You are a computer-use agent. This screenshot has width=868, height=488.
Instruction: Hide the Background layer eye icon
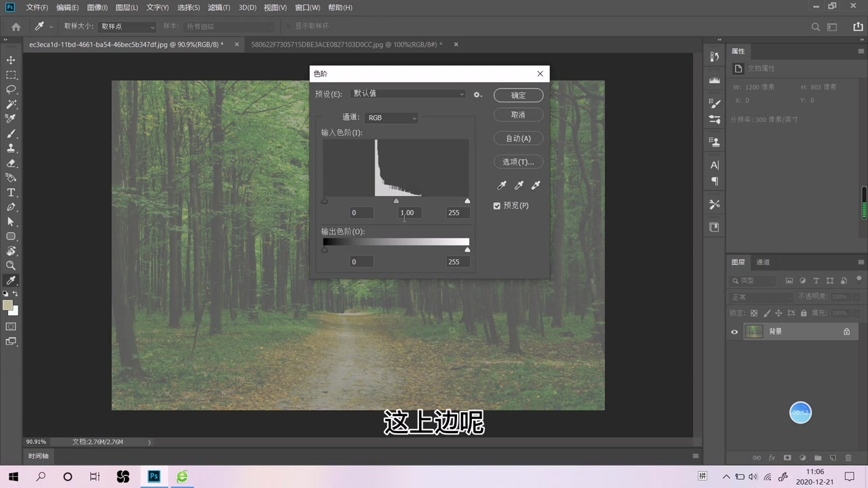pyautogui.click(x=734, y=332)
